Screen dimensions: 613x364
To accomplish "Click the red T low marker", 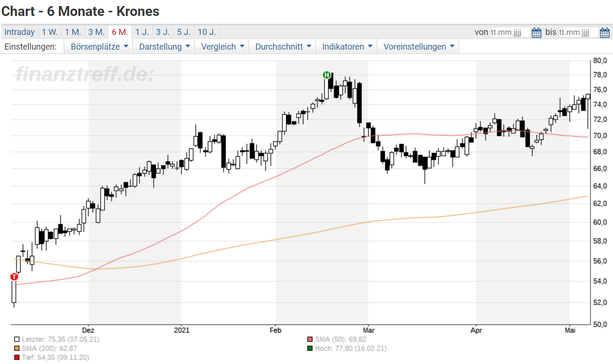I will pos(14,277).
